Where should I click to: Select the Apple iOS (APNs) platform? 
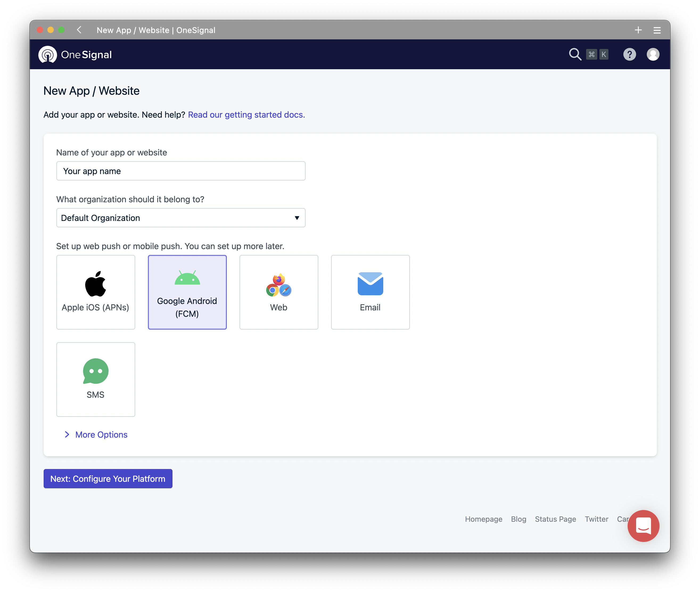(96, 292)
